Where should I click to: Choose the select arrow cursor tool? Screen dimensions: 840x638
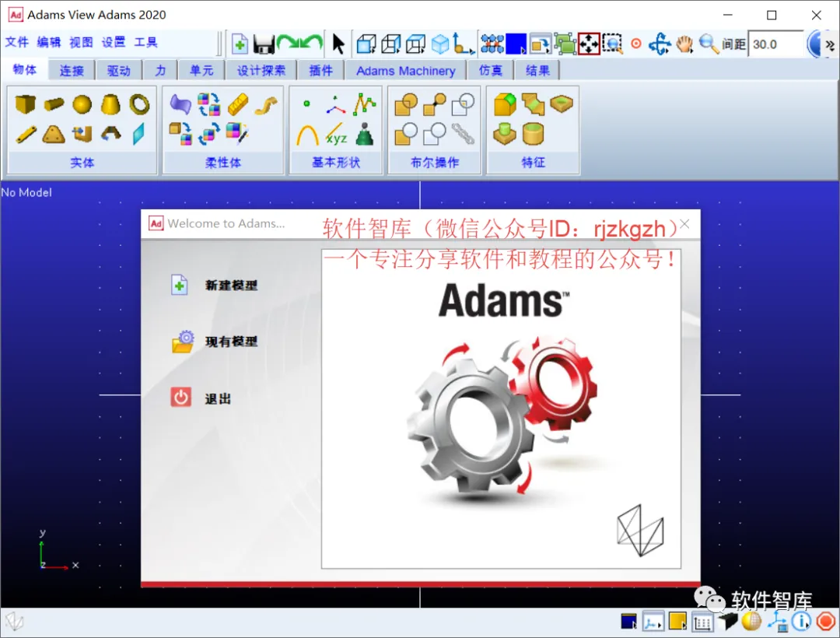coord(338,44)
